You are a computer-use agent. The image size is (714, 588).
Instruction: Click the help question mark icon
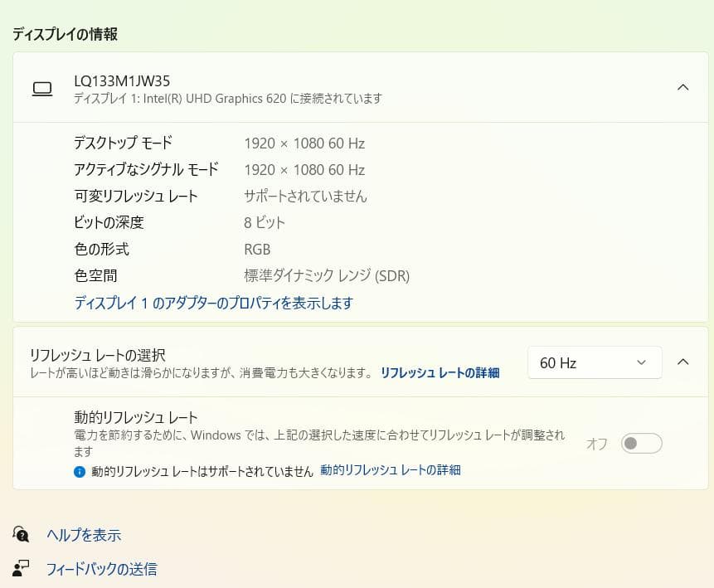20,535
